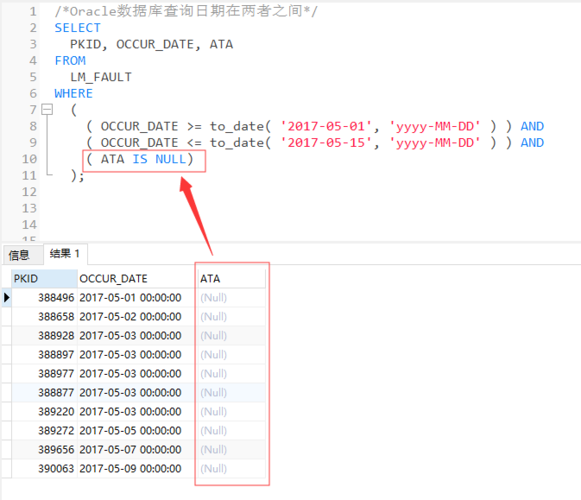Select PKID cell 388877
The image size is (581, 500).
[x=44, y=393]
